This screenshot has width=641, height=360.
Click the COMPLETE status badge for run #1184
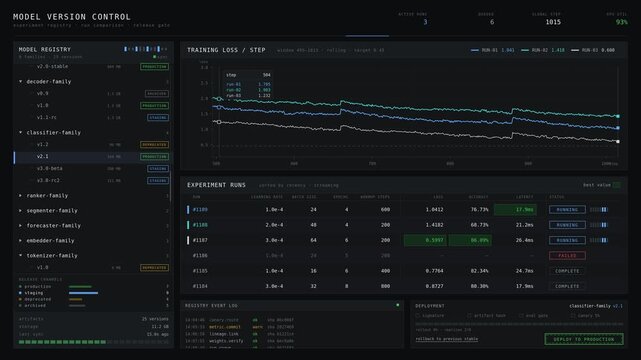[x=567, y=286]
